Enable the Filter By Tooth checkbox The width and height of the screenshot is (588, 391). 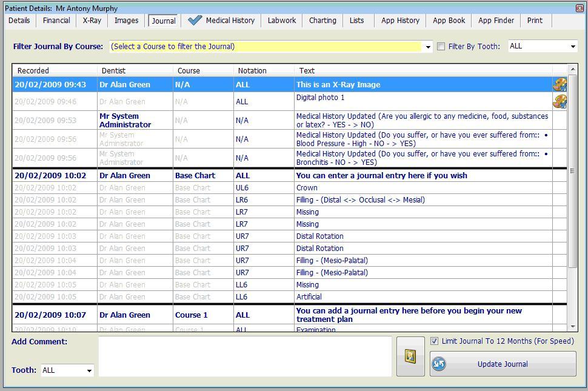(441, 47)
